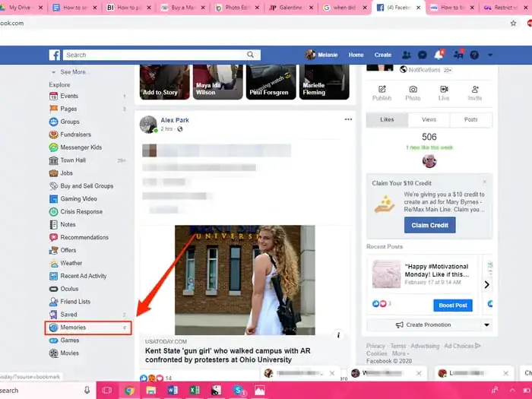Open Buy and Sell Groups

pyautogui.click(x=88, y=186)
